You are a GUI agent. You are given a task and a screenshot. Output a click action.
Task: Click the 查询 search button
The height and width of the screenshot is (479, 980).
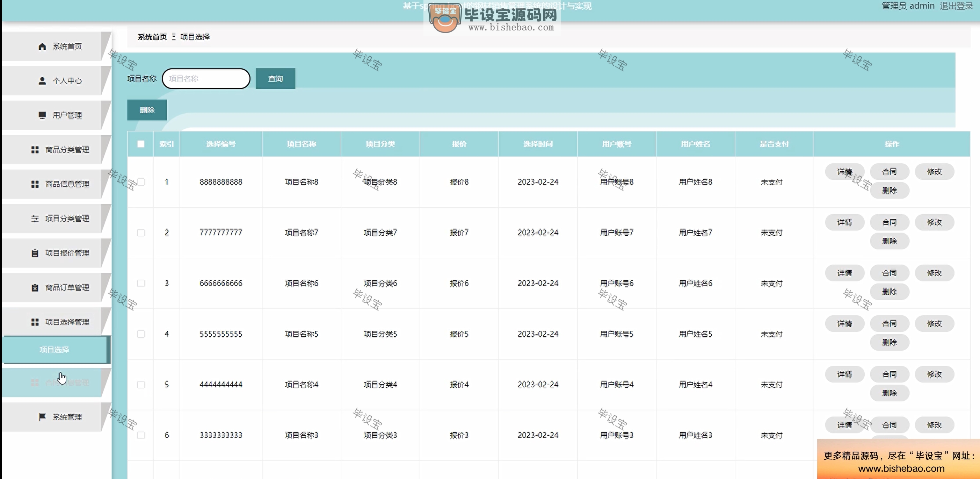pyautogui.click(x=275, y=79)
